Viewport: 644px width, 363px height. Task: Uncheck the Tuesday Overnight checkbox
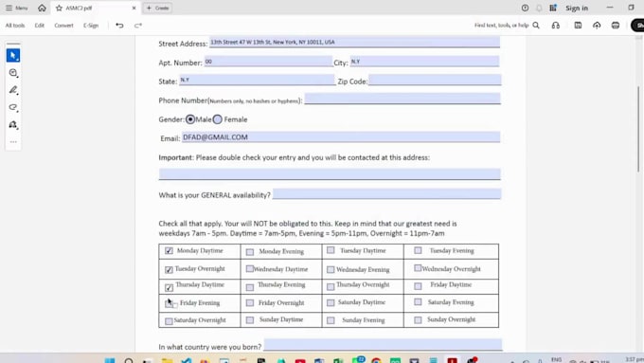[x=169, y=269]
